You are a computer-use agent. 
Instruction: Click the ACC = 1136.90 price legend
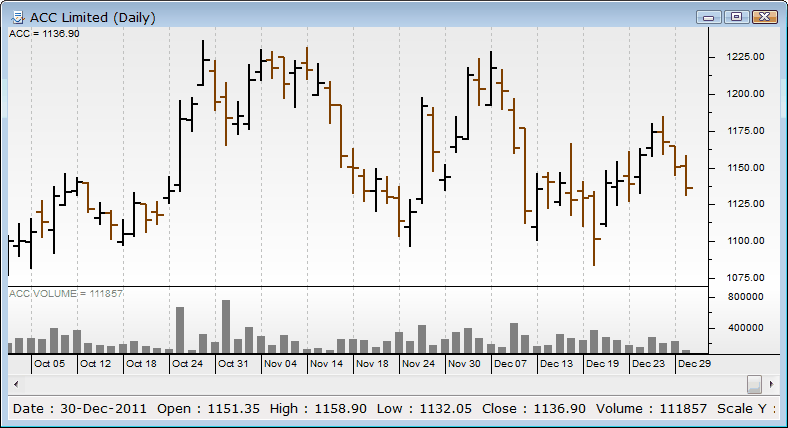pyautogui.click(x=44, y=33)
